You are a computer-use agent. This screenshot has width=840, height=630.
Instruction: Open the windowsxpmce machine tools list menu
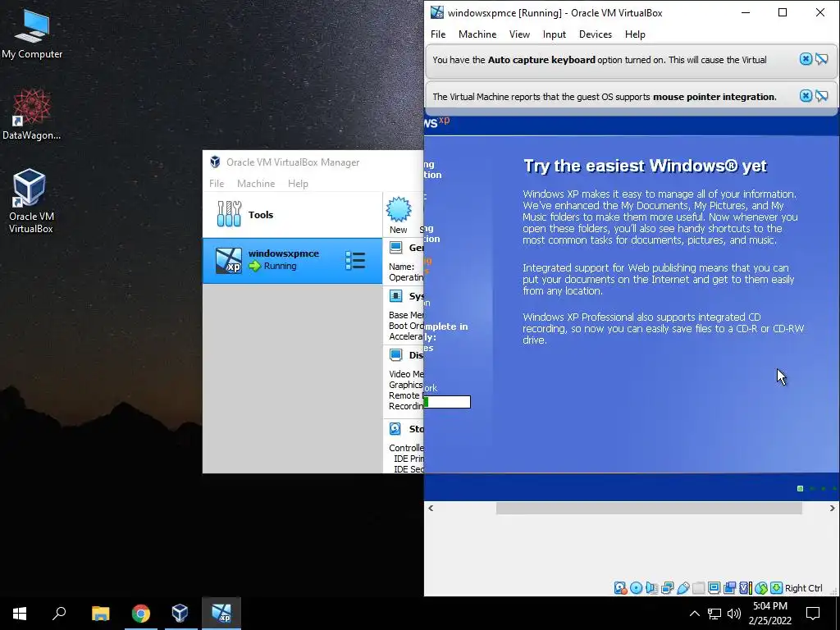pyautogui.click(x=354, y=260)
